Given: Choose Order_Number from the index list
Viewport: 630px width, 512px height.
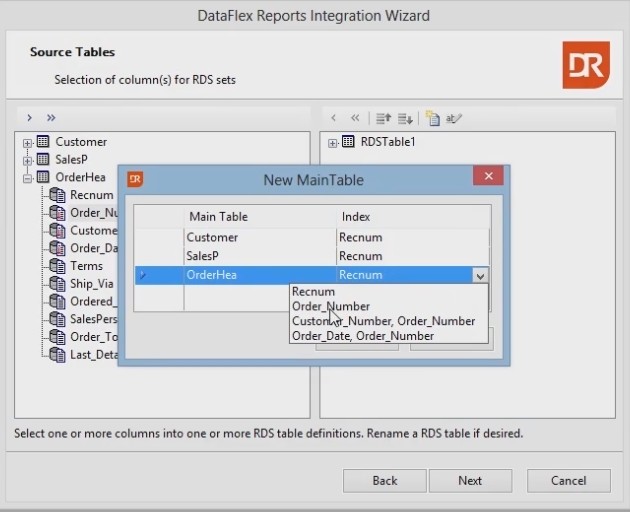Looking at the screenshot, I should click(x=331, y=307).
